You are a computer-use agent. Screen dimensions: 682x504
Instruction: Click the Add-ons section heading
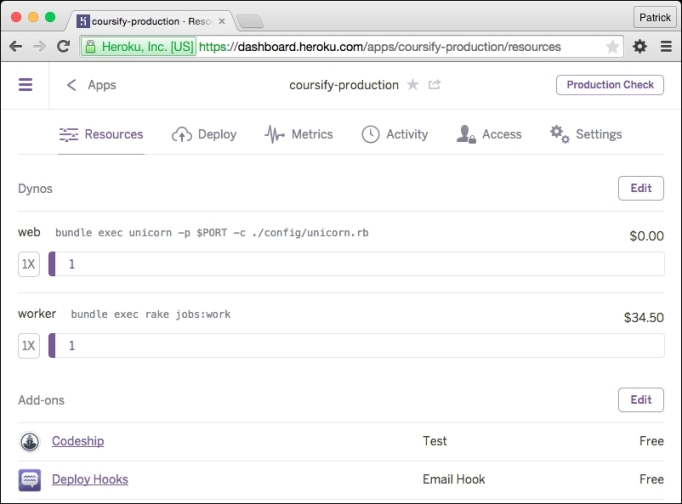pyautogui.click(x=41, y=400)
